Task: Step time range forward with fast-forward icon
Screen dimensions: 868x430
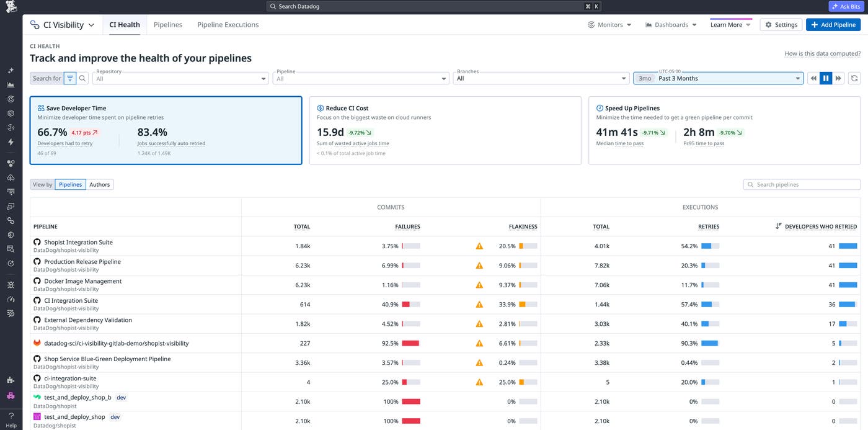Action: click(838, 78)
